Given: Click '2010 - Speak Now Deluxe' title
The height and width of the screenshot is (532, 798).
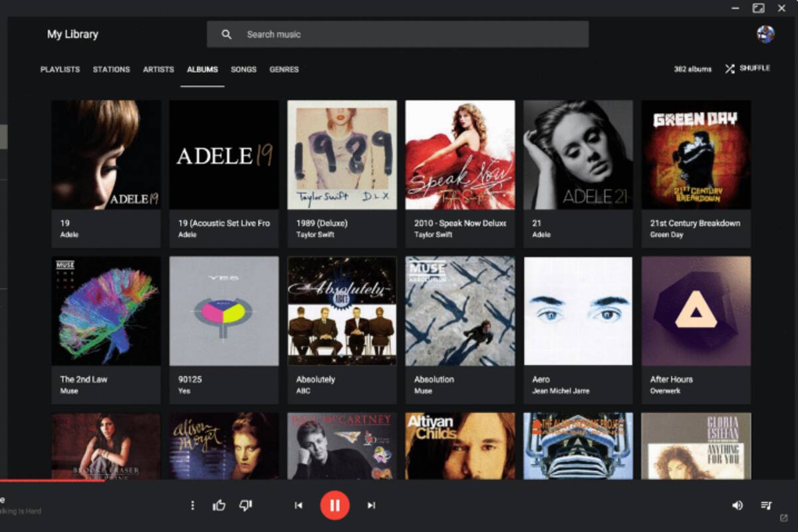Looking at the screenshot, I should (460, 223).
